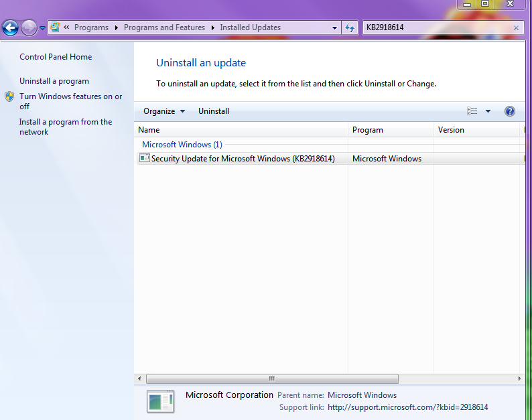Navigate to Programs breadcrumb
The width and height of the screenshot is (532, 420).
[x=91, y=27]
